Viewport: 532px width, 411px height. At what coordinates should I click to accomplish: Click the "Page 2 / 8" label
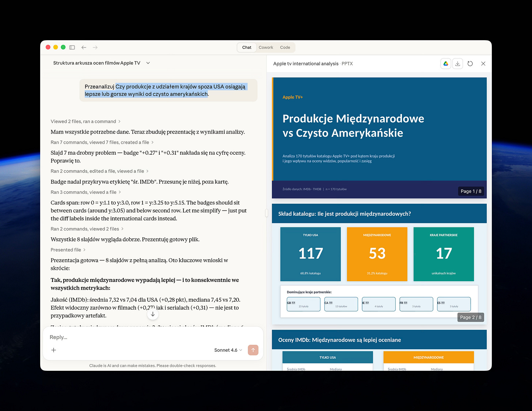(471, 317)
